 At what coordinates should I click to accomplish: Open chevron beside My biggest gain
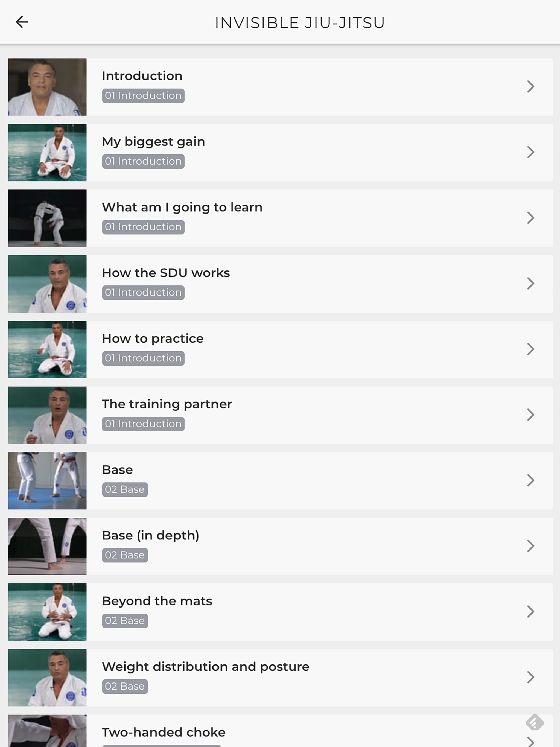(x=531, y=152)
